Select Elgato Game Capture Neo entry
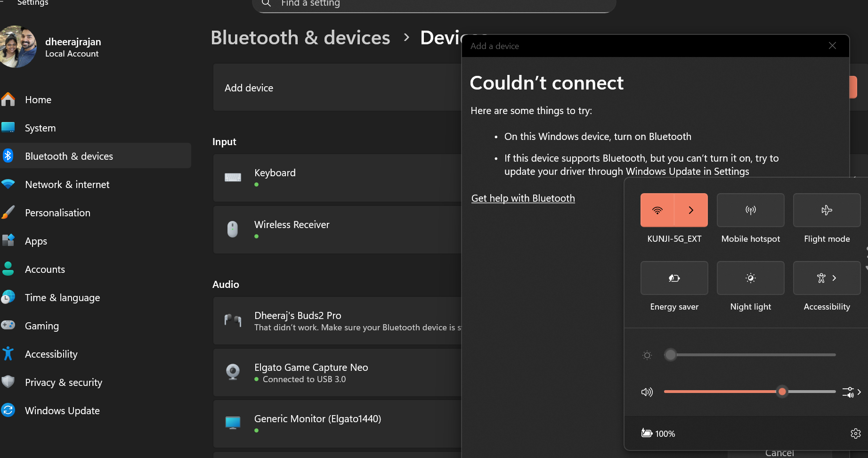This screenshot has width=868, height=458. pyautogui.click(x=337, y=372)
